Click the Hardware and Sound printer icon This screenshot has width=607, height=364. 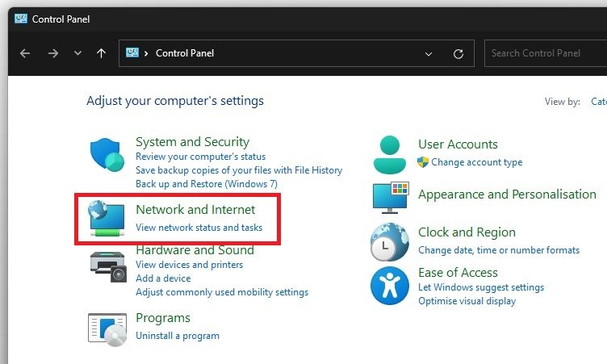pyautogui.click(x=108, y=267)
